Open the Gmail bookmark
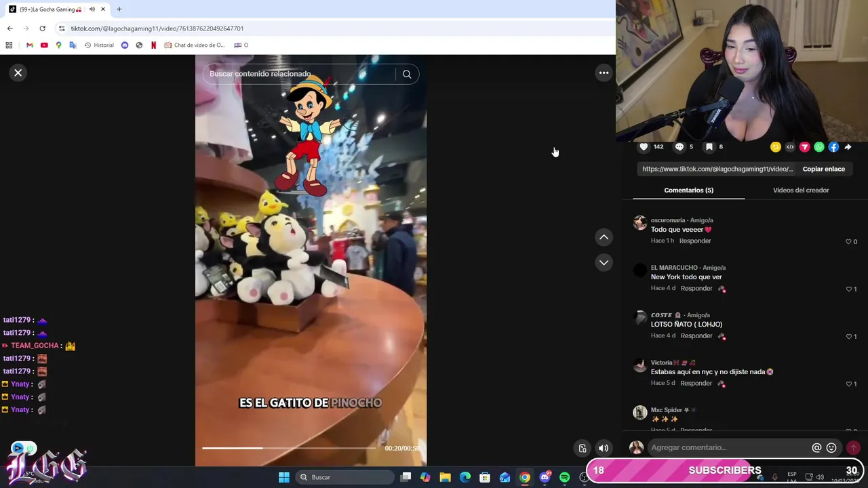The width and height of the screenshot is (868, 488). tap(29, 45)
